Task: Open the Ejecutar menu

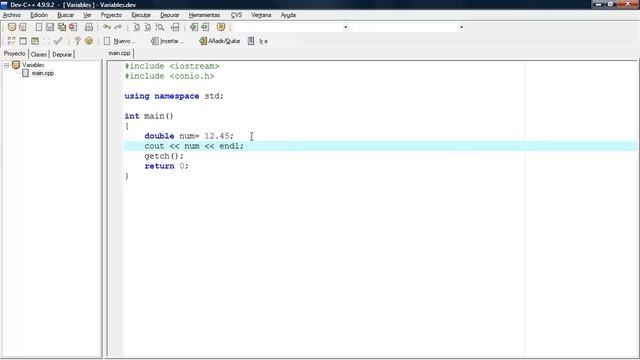Action: [x=141, y=15]
